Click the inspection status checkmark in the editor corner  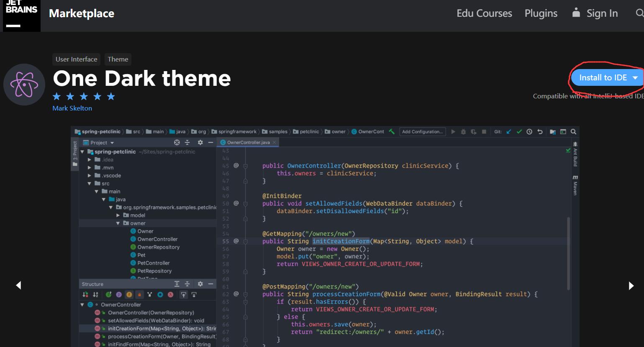tap(568, 150)
